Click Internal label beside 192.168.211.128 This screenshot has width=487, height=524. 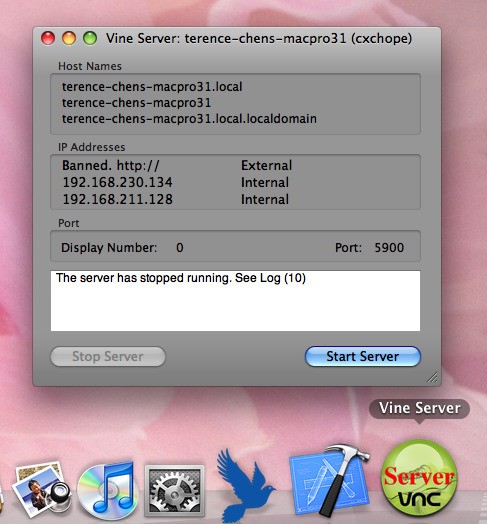pyautogui.click(x=265, y=200)
